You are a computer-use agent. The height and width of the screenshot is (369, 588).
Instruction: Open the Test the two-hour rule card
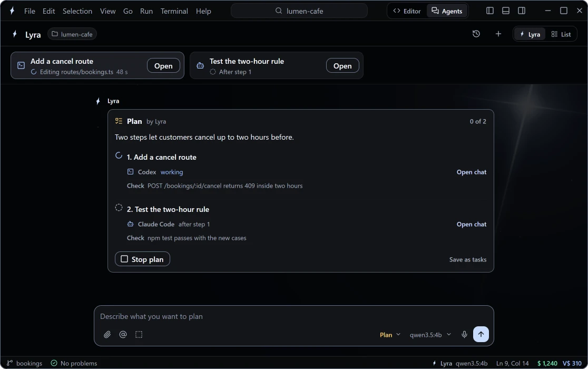click(342, 65)
